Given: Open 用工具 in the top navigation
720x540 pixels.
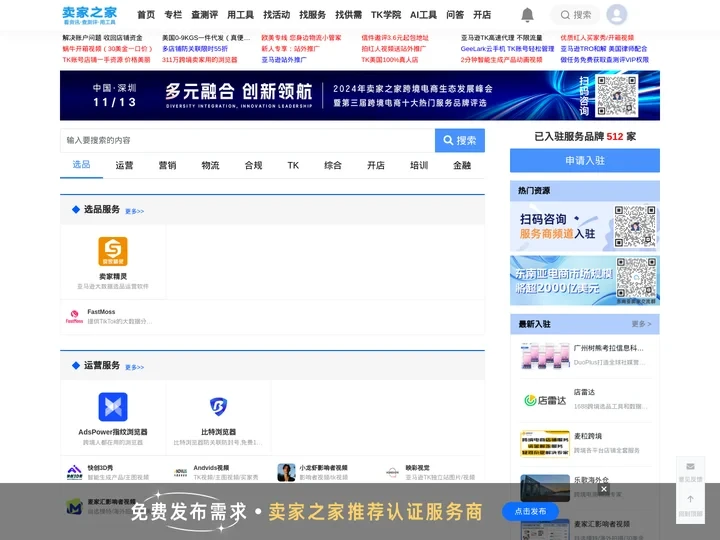Looking at the screenshot, I should pos(240,15).
